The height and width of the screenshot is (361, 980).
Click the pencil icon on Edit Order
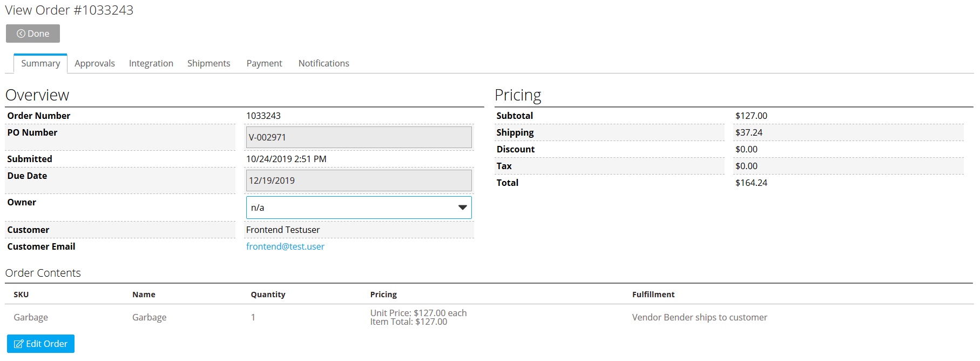point(18,344)
